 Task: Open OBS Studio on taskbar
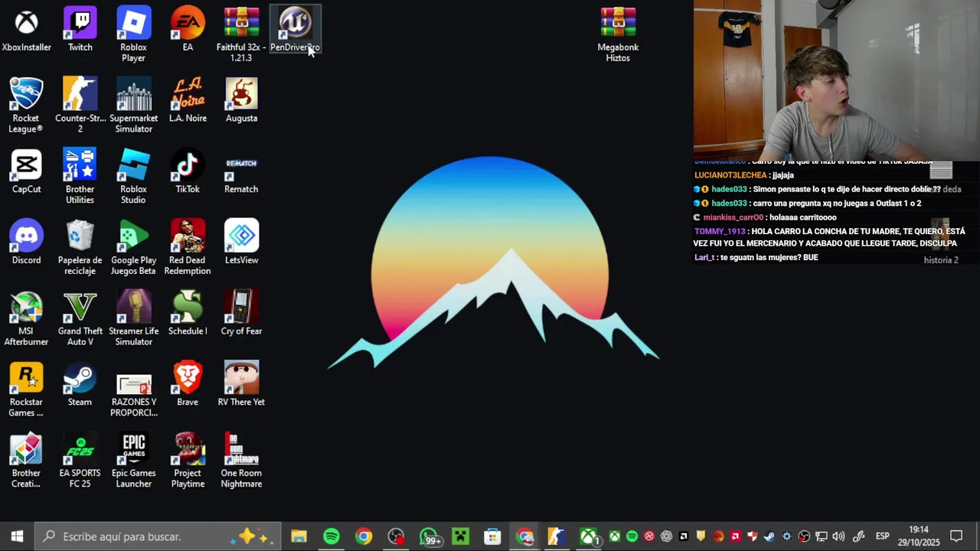click(396, 536)
